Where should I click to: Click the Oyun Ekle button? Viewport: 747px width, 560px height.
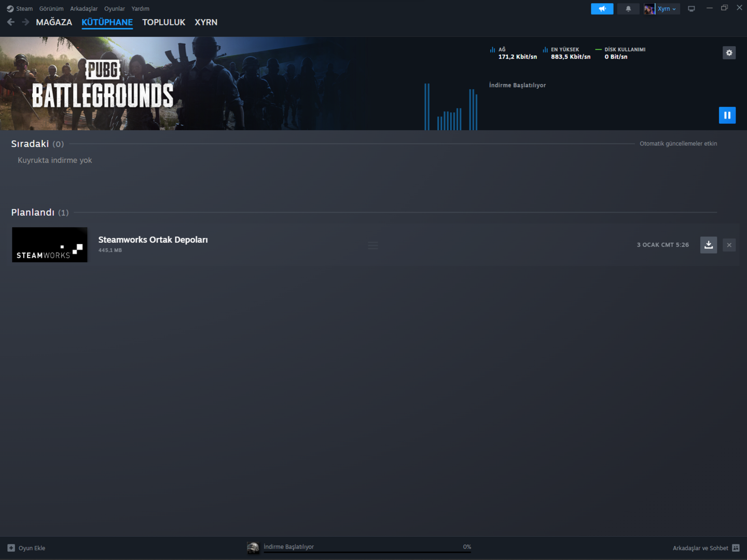pyautogui.click(x=26, y=548)
